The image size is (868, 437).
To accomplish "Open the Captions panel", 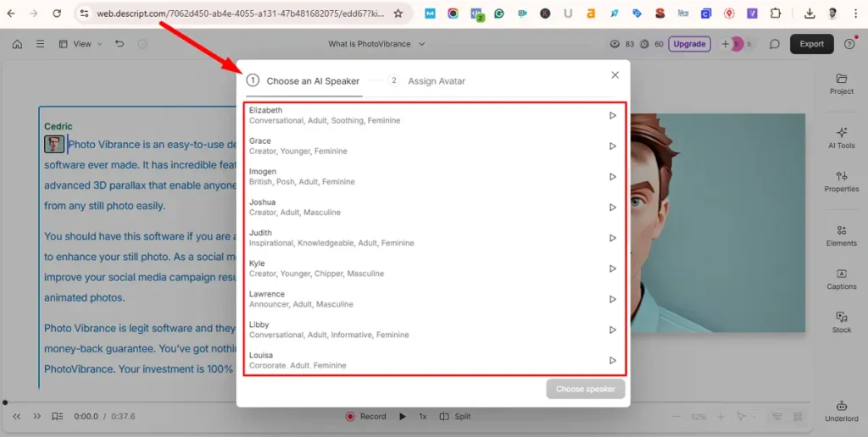I will tap(841, 279).
